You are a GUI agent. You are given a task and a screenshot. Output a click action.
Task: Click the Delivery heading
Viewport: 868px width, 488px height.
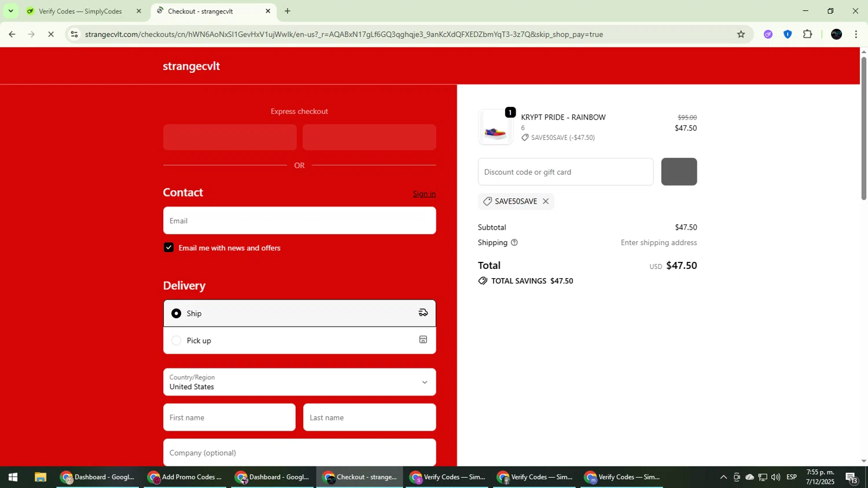[184, 286]
